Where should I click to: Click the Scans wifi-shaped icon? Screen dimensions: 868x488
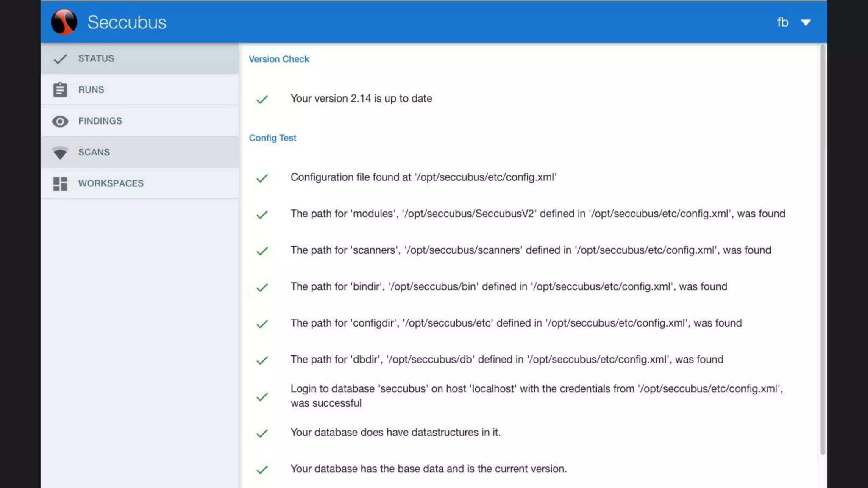click(60, 153)
